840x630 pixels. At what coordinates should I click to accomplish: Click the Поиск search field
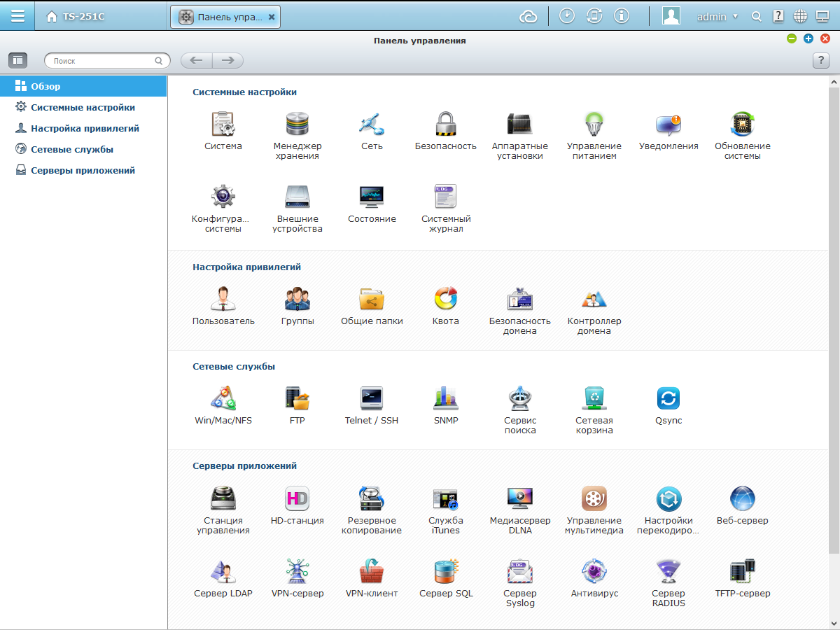107,61
